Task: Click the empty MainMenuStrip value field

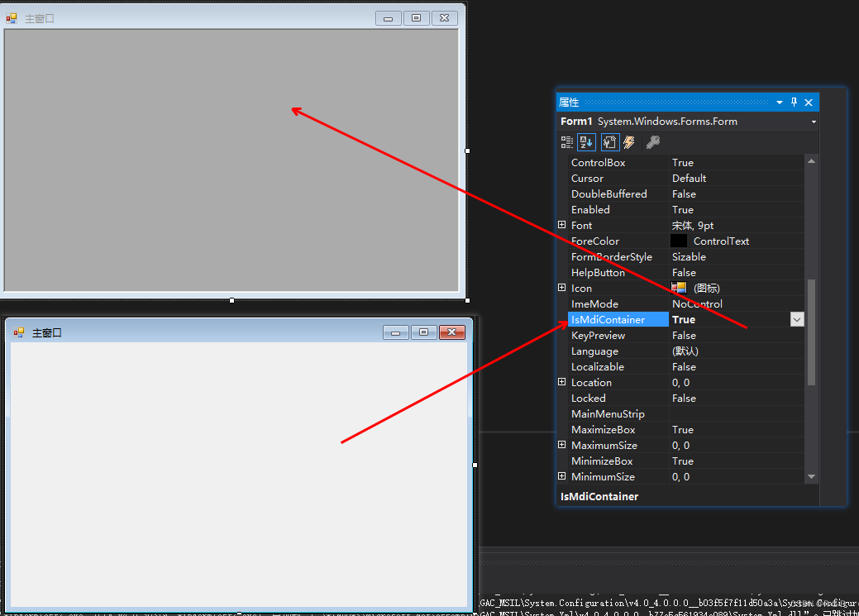Action: pyautogui.click(x=737, y=413)
